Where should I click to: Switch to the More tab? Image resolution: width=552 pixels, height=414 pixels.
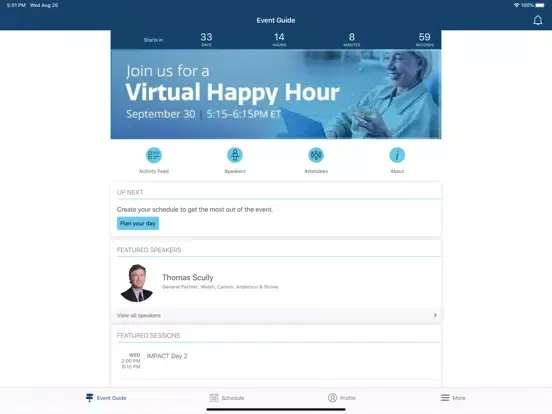coord(453,398)
